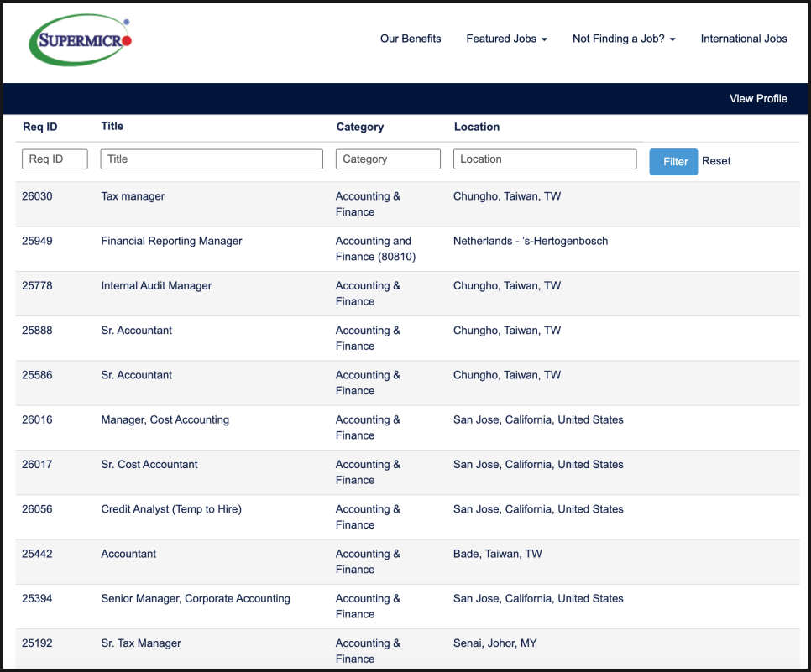Open View Profile

coord(758,99)
